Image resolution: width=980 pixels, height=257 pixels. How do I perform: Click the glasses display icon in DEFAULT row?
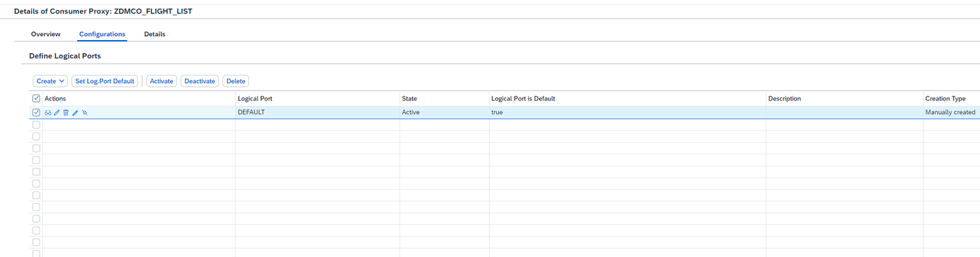coord(48,113)
